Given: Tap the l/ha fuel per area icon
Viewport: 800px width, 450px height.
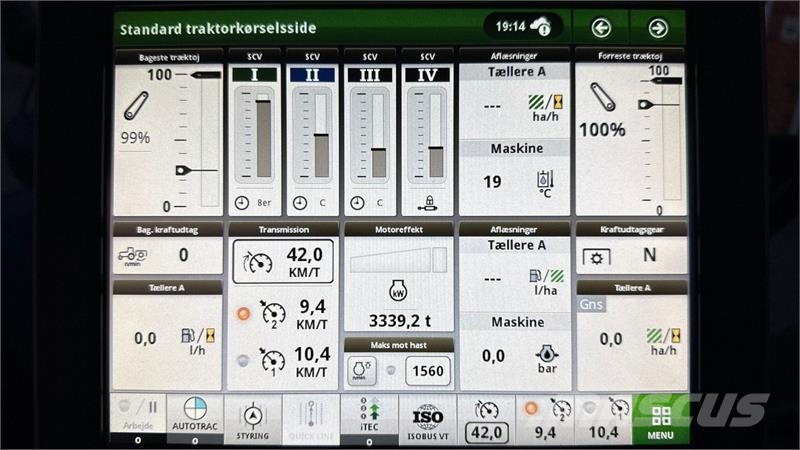Looking at the screenshot, I should (546, 283).
